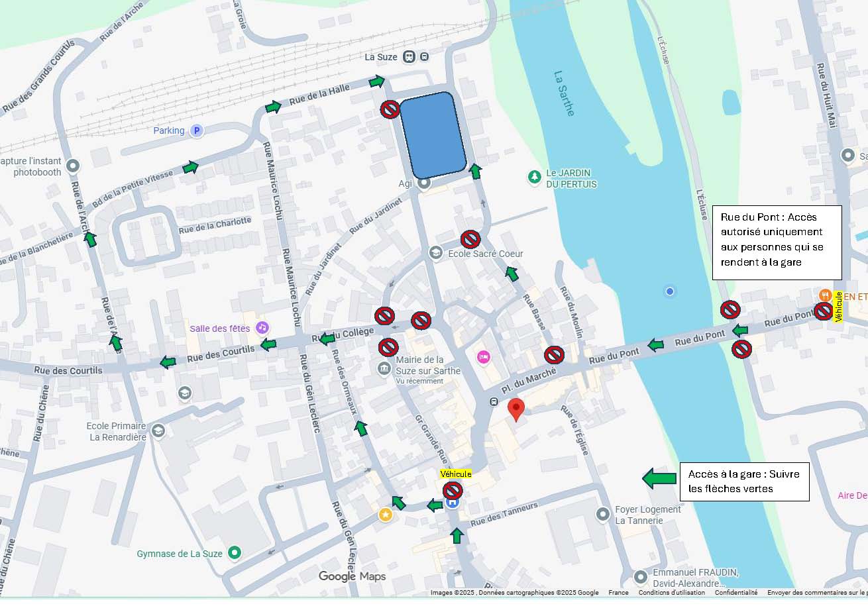Viewport: 868px width, 614px height.
Task: Click the Ecole Primaire La Renardière icon
Action: [158, 431]
